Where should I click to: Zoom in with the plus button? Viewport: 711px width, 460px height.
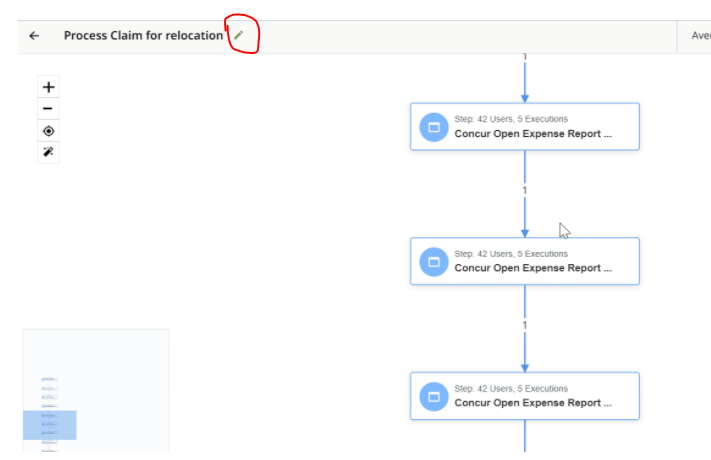pos(49,87)
